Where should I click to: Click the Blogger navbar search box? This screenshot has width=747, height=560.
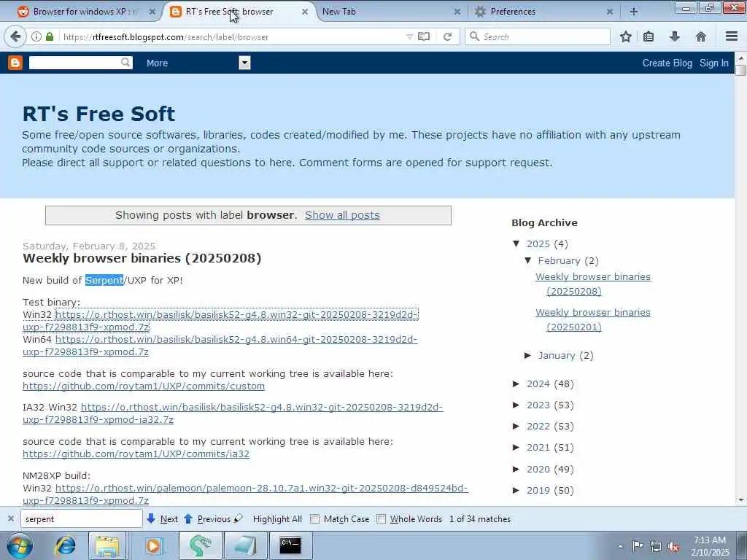click(x=75, y=63)
